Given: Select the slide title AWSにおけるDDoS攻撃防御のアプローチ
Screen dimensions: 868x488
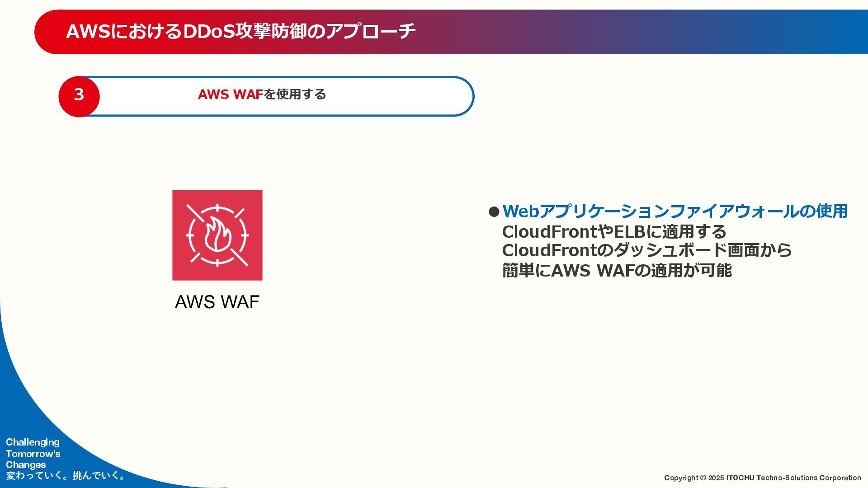Looking at the screenshot, I should click(241, 31).
